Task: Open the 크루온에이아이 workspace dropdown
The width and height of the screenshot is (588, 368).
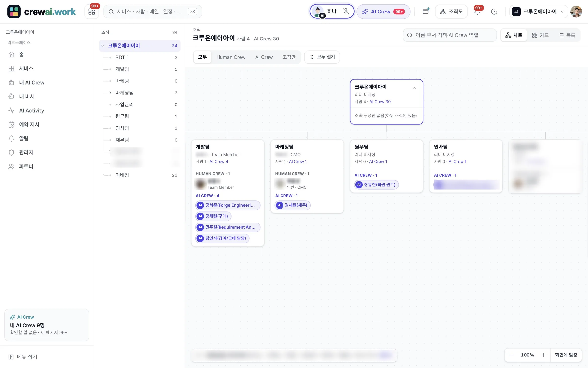Action: [x=539, y=12]
